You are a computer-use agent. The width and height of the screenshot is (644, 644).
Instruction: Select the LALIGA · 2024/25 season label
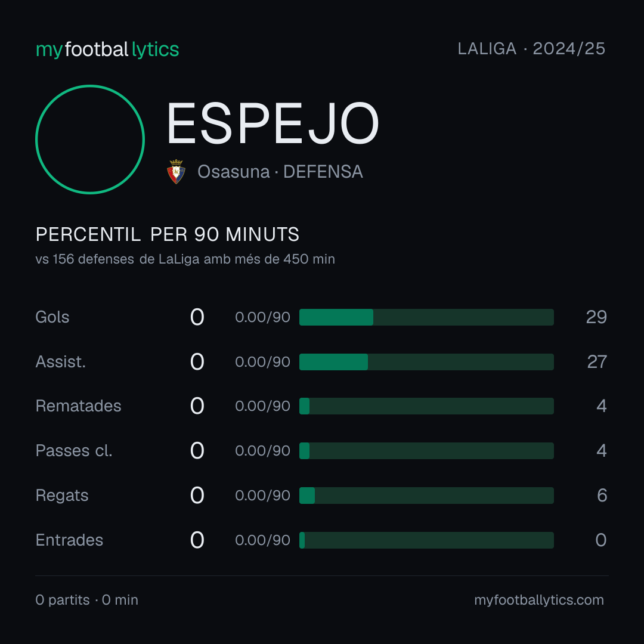coord(531,49)
